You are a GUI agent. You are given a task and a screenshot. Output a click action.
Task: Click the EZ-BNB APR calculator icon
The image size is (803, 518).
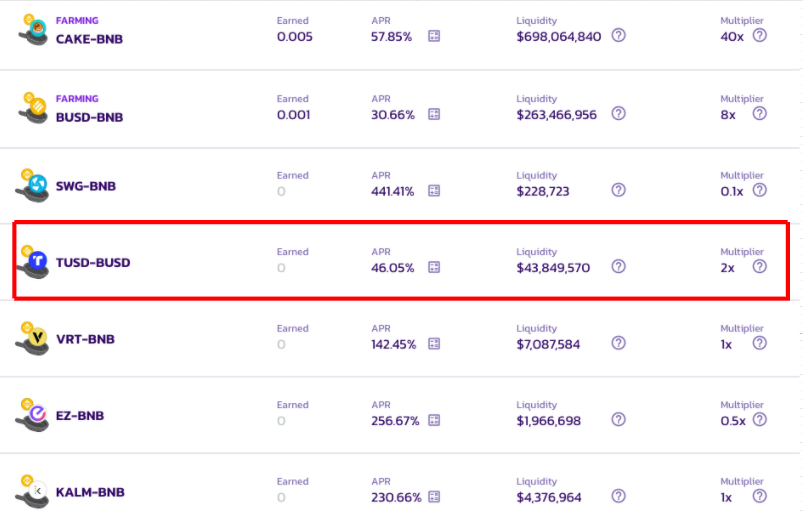(434, 420)
